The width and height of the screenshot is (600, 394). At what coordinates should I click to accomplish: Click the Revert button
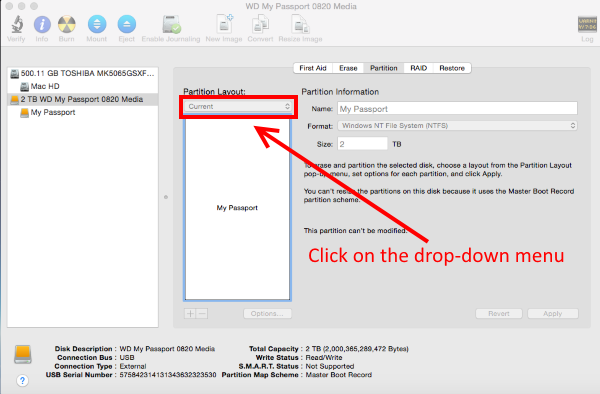(x=499, y=314)
